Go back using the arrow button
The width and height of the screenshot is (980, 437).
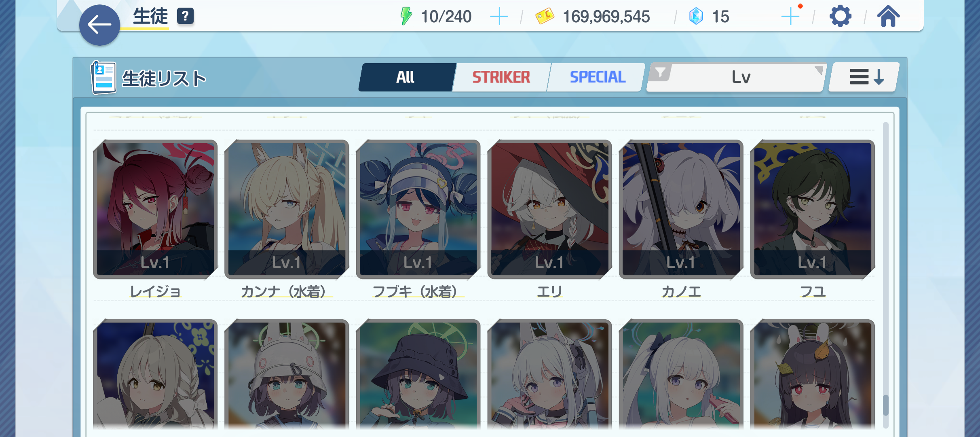[x=99, y=25]
